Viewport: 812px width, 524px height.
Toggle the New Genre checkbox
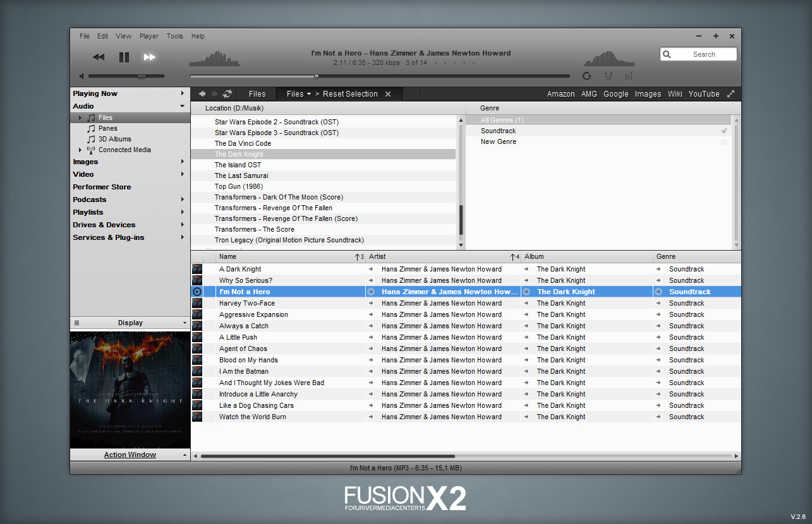(x=724, y=142)
